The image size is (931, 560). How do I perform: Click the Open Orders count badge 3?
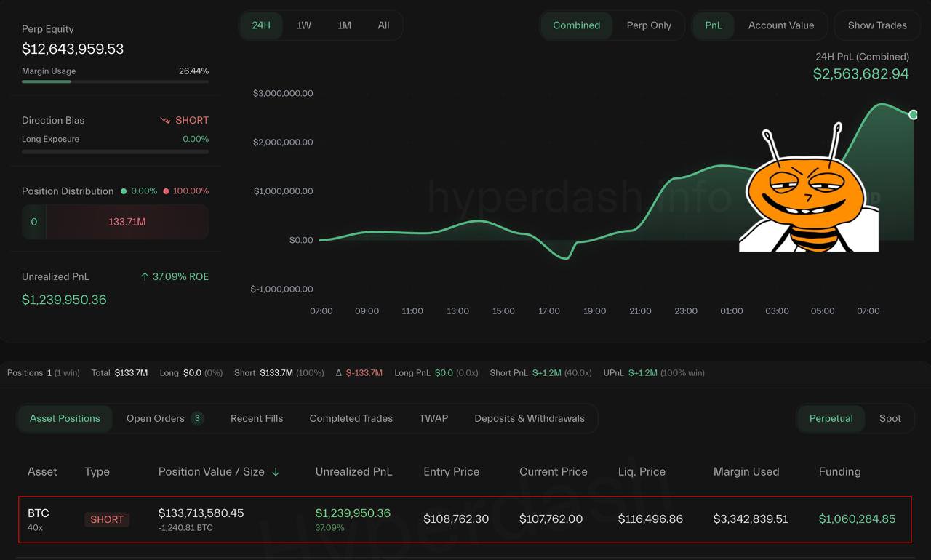(x=197, y=418)
